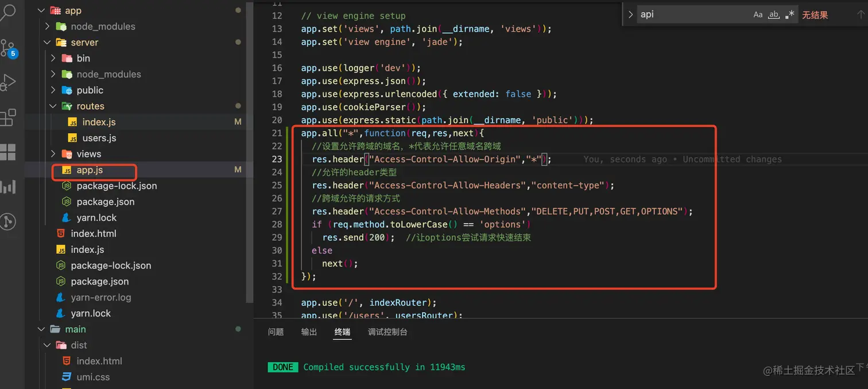Image resolution: width=868 pixels, height=389 pixels.
Task: Click the bar chart icon in activity bar
Action: click(8, 186)
